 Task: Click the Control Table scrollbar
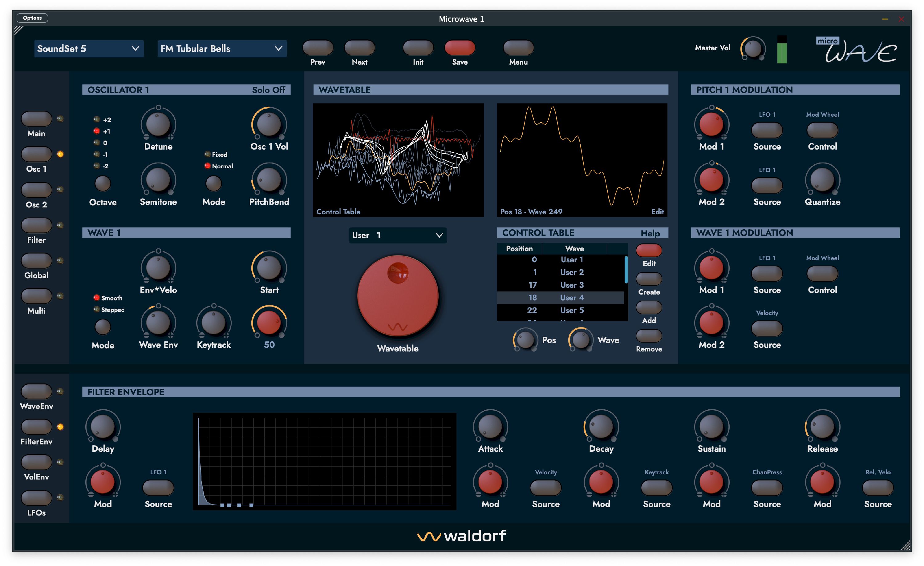point(626,270)
